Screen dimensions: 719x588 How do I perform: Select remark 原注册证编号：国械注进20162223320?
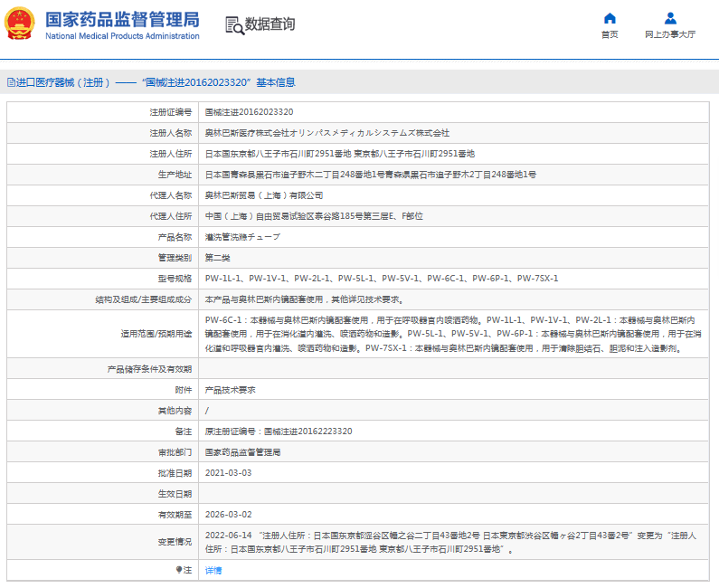point(279,432)
